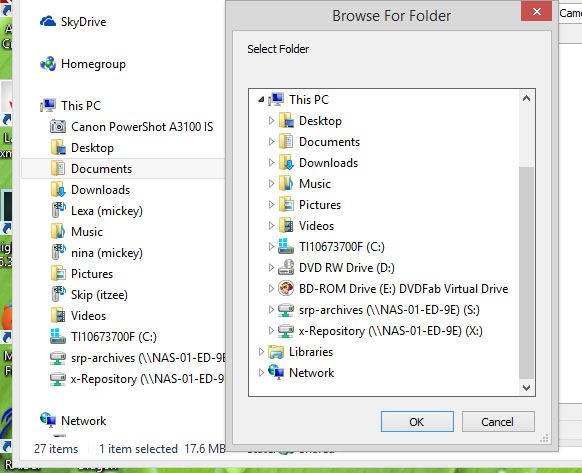The image size is (582, 473).
Task: Open the nina (mickey) media device icon
Action: (58, 252)
